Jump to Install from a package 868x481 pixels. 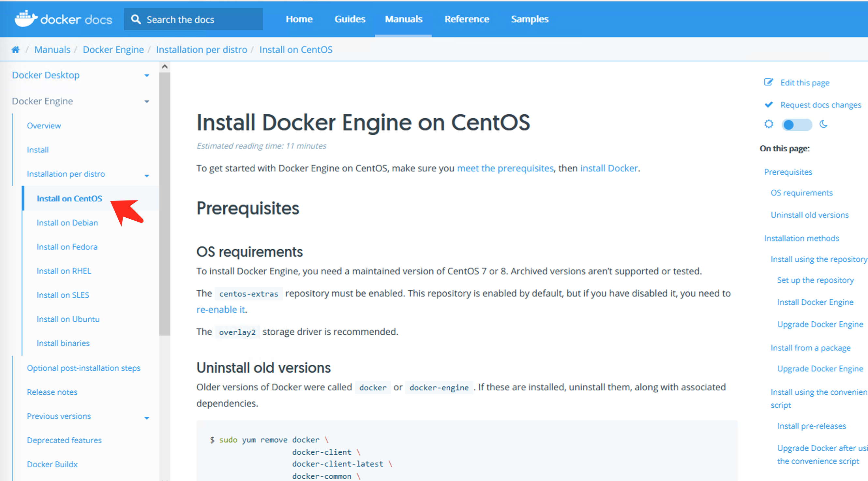(810, 348)
